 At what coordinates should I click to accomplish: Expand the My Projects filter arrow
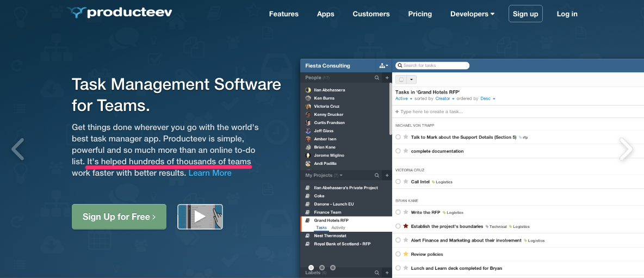341,176
